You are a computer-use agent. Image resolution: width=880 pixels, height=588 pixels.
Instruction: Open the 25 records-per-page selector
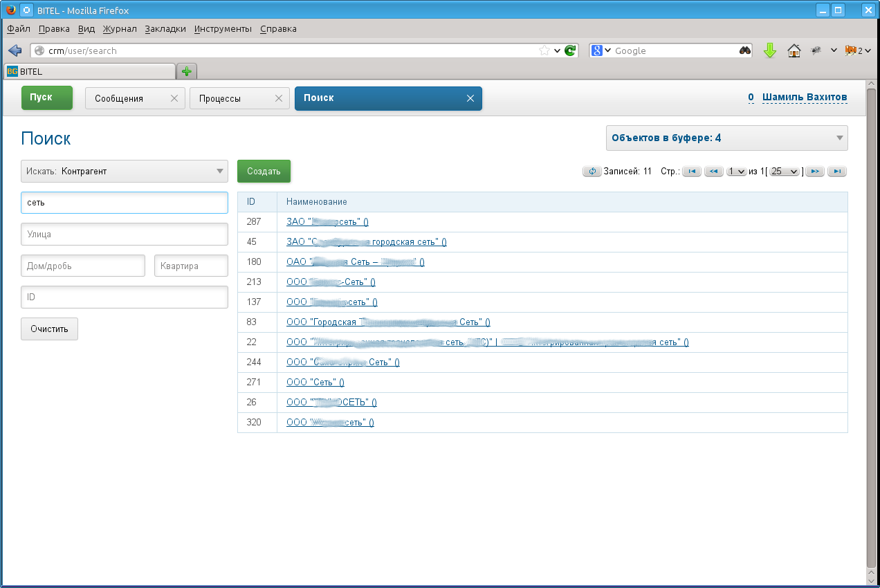(x=785, y=172)
